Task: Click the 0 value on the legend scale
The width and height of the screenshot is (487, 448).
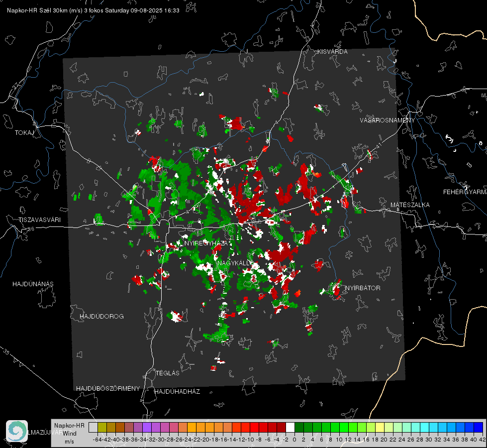Action: click(294, 440)
